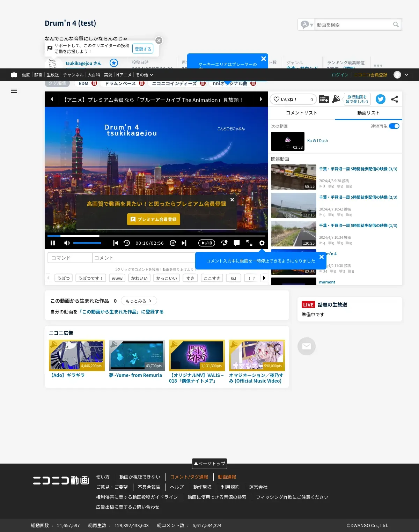Switch to the 動画リスト tab

tap(369, 113)
